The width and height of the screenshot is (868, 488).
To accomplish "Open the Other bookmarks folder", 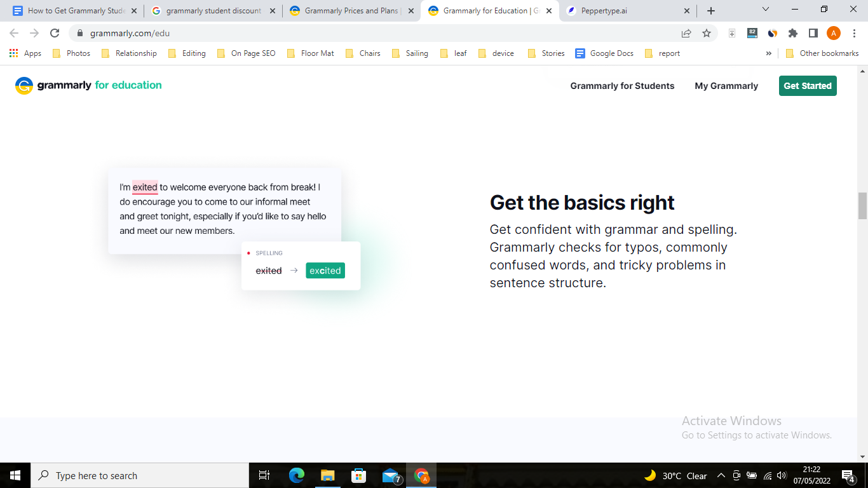I will click(822, 53).
